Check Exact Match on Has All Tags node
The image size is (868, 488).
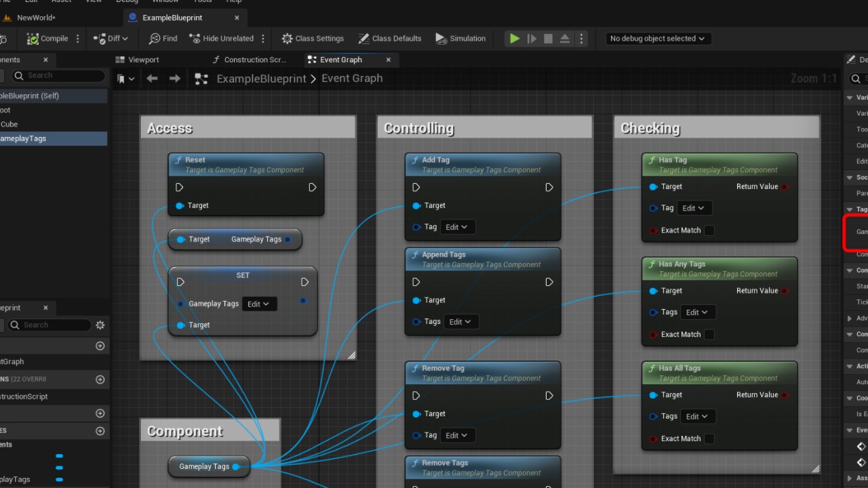[x=709, y=439]
